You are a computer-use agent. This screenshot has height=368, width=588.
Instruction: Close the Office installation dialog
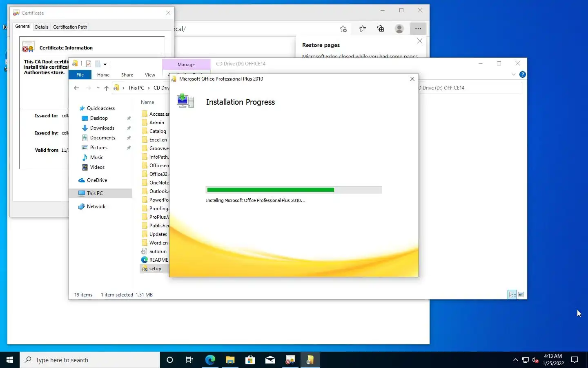tap(412, 79)
